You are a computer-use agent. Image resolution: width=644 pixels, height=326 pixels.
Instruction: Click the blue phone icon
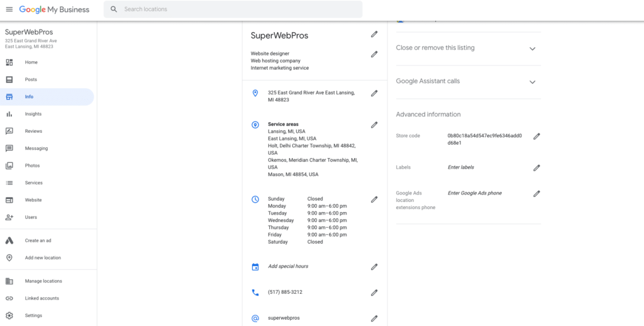(255, 293)
